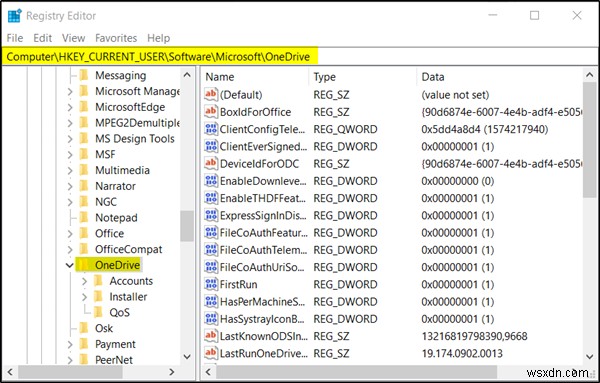Expand the NGC key

coord(70,202)
